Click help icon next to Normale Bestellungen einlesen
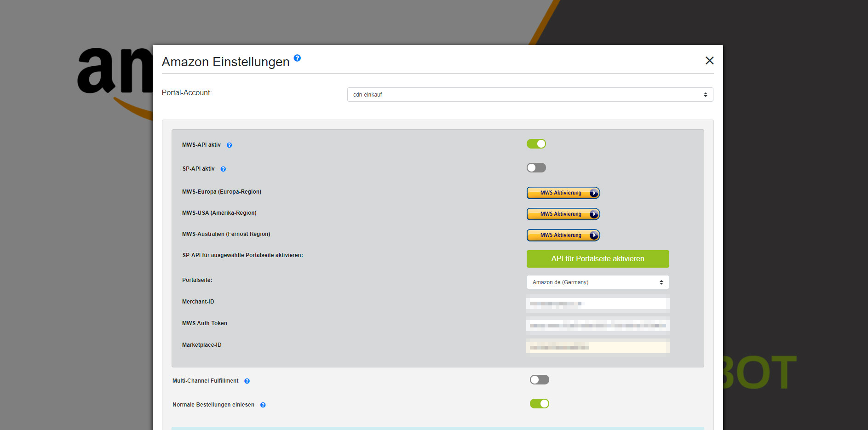The width and height of the screenshot is (868, 430). [x=263, y=405]
